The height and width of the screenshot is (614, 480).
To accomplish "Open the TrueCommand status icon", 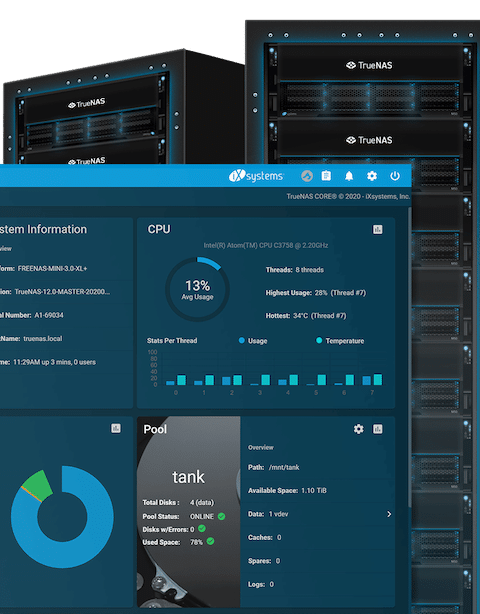I will [307, 176].
